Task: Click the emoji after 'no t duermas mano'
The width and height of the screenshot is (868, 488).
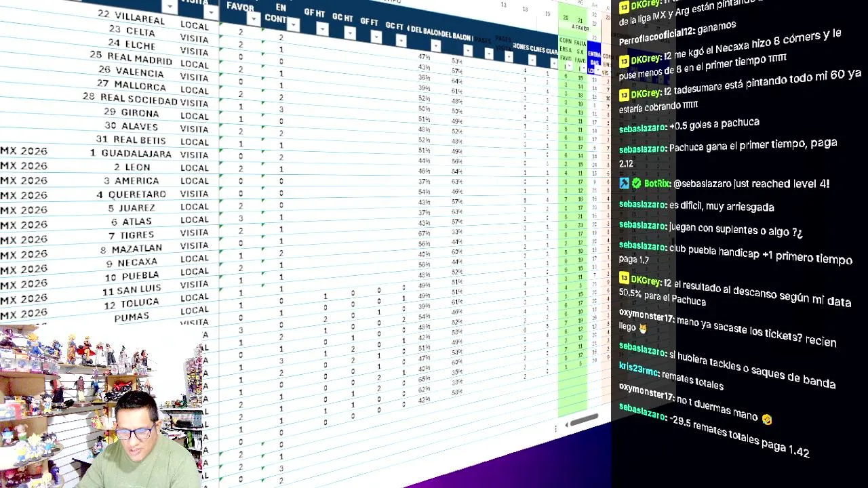Action: point(766,420)
